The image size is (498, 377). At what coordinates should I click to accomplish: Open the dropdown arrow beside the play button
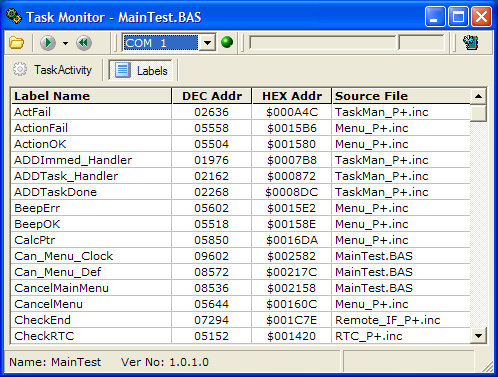65,43
